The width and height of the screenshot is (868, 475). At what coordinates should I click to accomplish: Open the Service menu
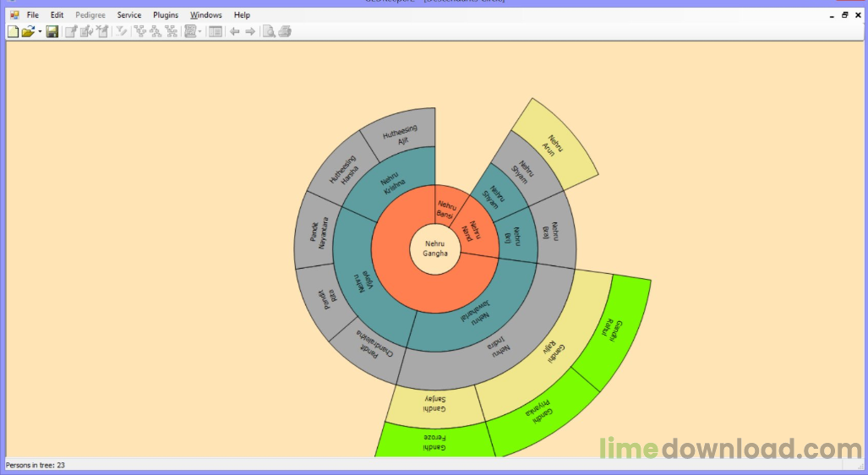pos(129,15)
